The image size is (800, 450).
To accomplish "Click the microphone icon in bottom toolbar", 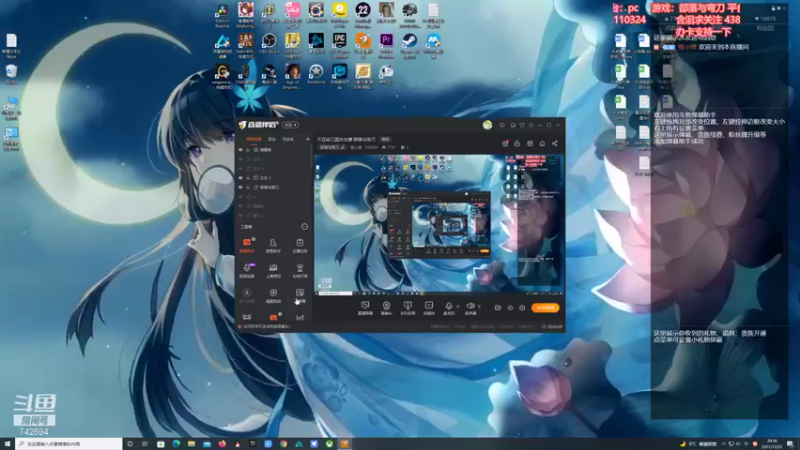I will pyautogui.click(x=448, y=307).
